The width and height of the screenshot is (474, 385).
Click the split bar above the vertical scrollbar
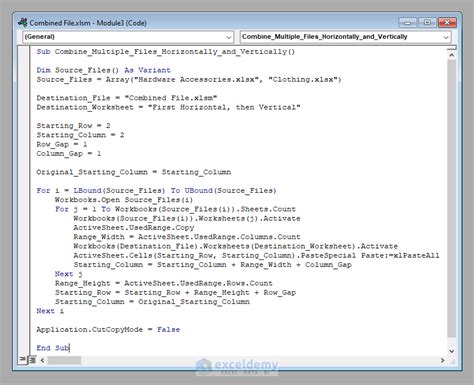point(452,48)
